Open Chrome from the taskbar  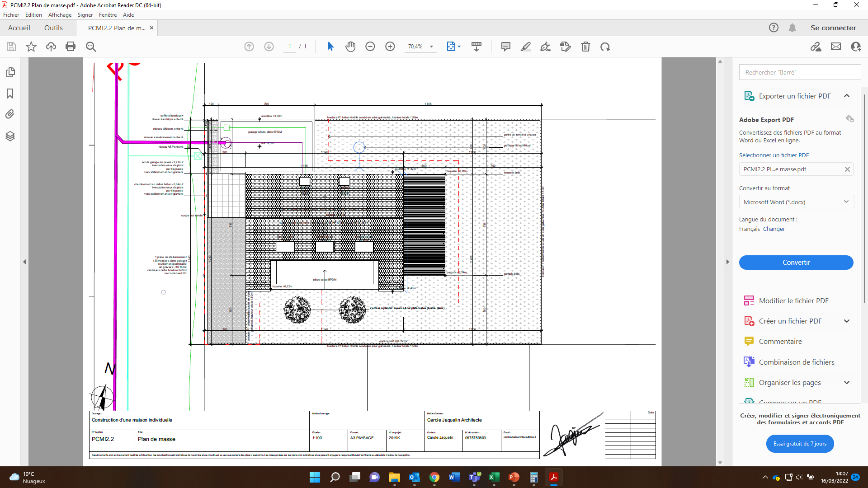434,477
